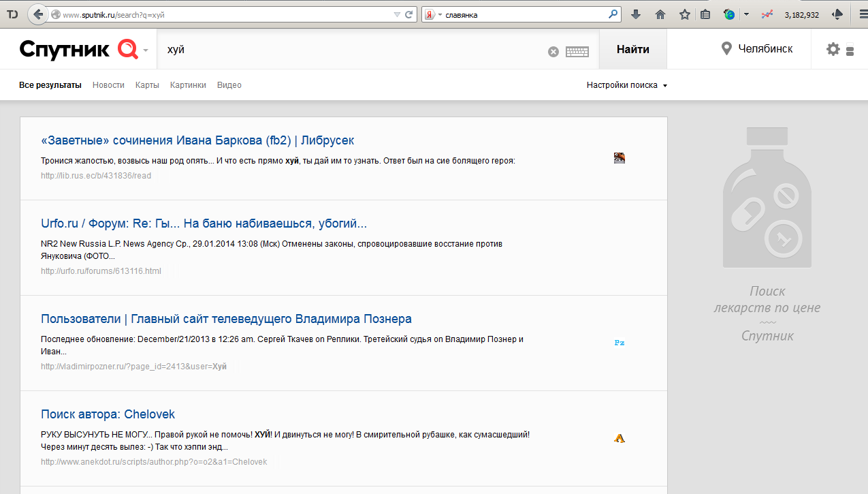Image resolution: width=868 pixels, height=494 pixels.
Task: Go back with the browser back arrow
Action: coord(37,14)
